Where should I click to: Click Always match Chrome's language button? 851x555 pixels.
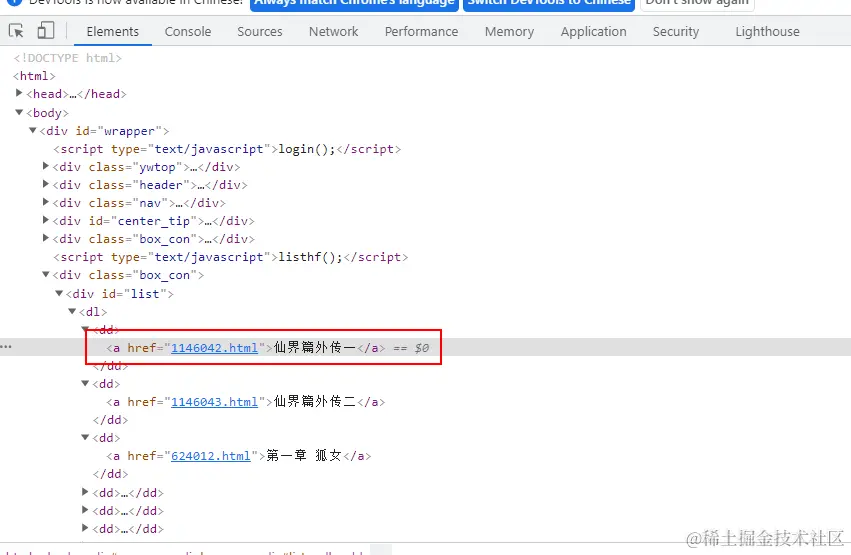(354, 3)
